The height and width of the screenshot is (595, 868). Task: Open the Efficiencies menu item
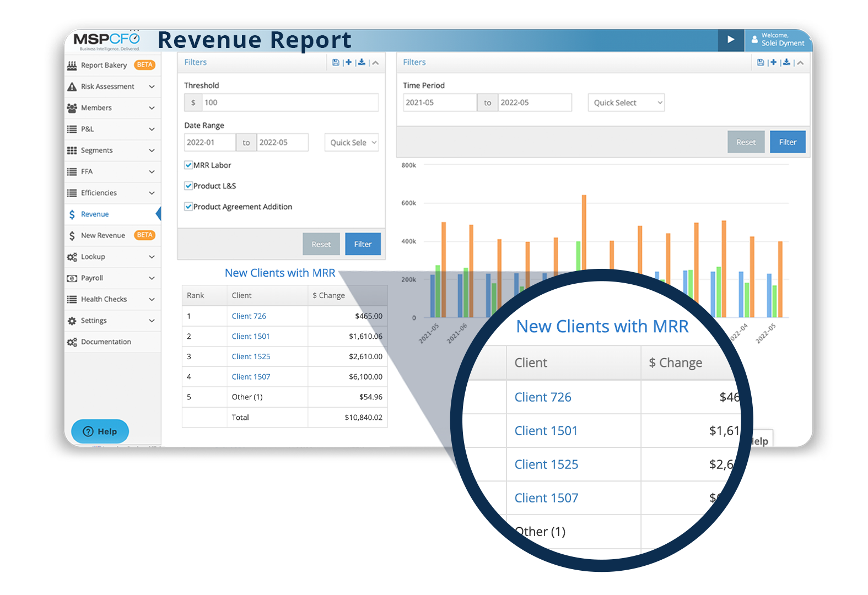tap(112, 193)
